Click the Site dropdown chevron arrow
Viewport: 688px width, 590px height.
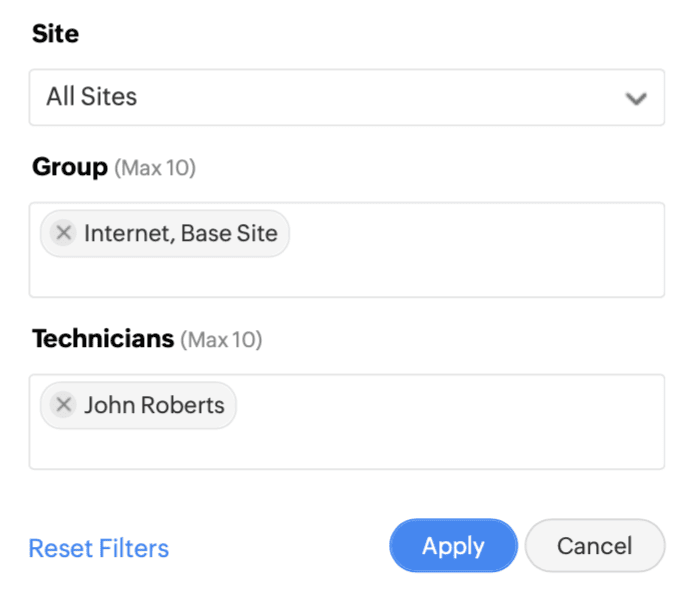point(634,98)
